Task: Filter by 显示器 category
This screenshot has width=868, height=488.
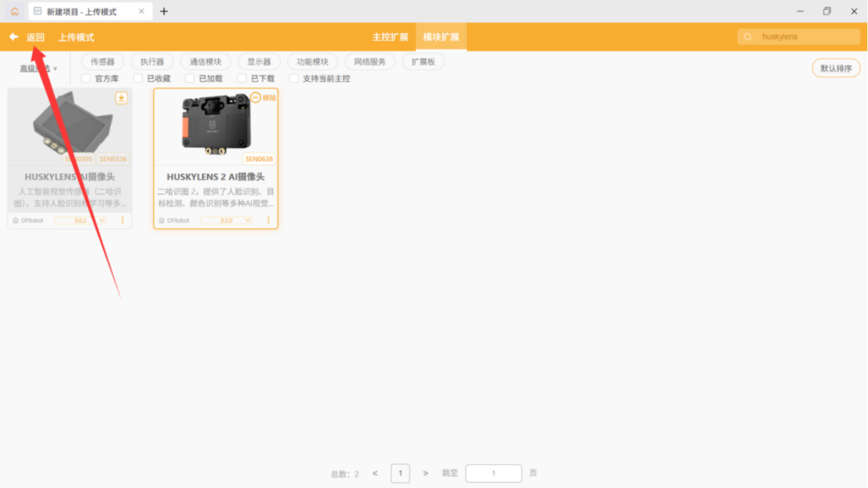Action: click(259, 61)
